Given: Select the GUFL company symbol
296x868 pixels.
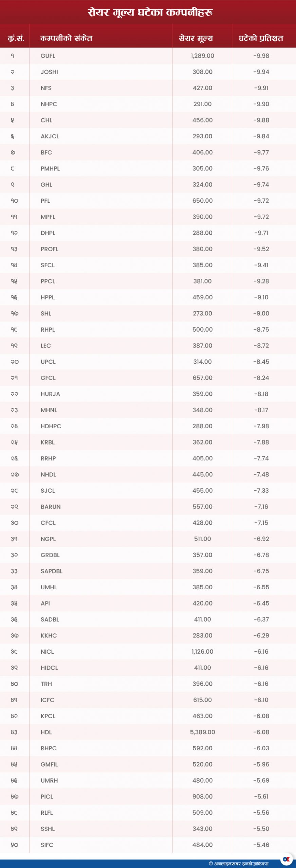Looking at the screenshot, I should coord(48,56).
